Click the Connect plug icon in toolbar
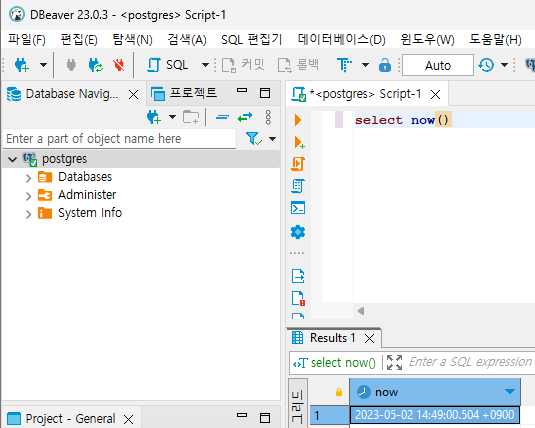The image size is (535, 428). [71, 65]
